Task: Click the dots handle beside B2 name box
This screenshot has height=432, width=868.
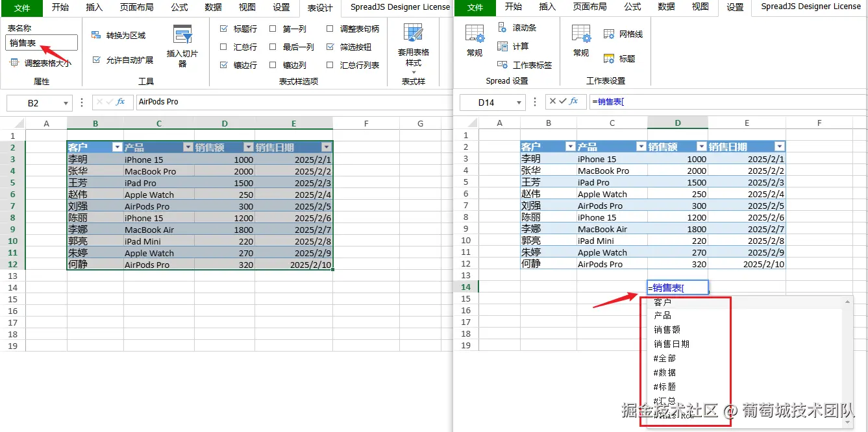Action: point(82,102)
